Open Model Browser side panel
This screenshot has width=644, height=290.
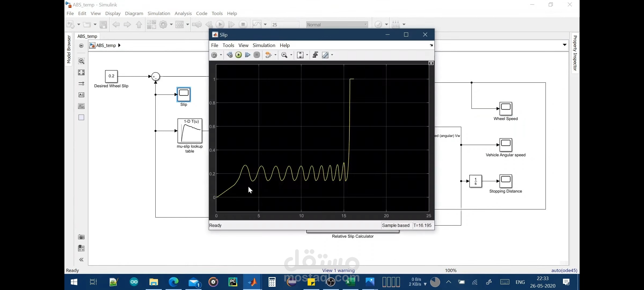(69, 49)
